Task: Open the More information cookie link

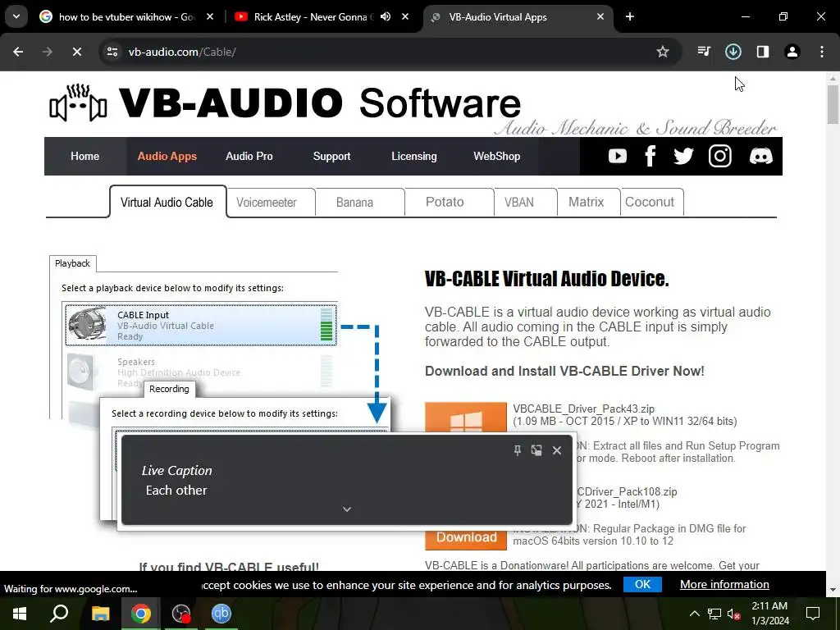Action: [x=724, y=584]
